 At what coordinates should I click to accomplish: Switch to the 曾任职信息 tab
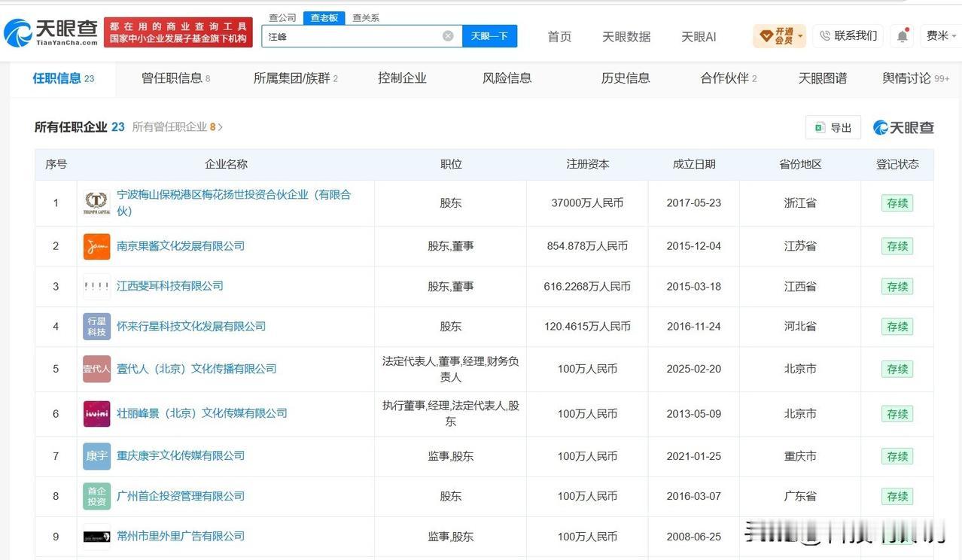pyautogui.click(x=176, y=78)
